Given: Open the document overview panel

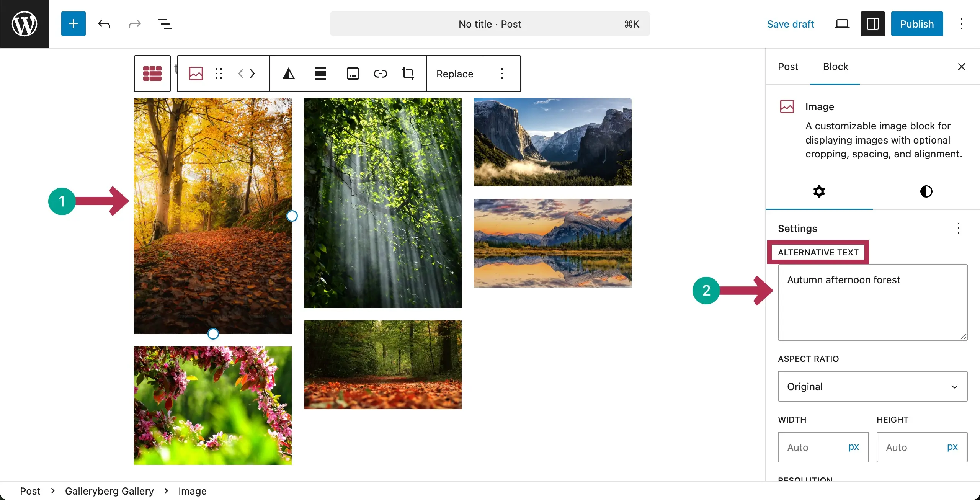Looking at the screenshot, I should [165, 24].
